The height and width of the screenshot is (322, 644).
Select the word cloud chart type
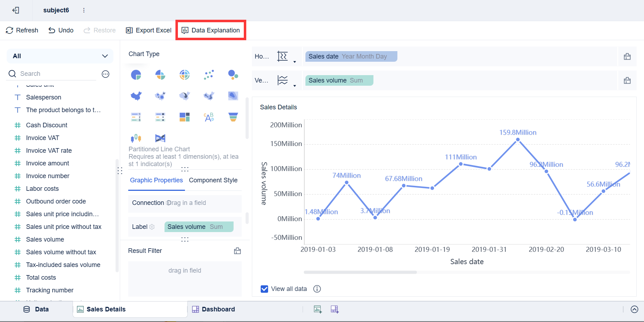point(209,117)
